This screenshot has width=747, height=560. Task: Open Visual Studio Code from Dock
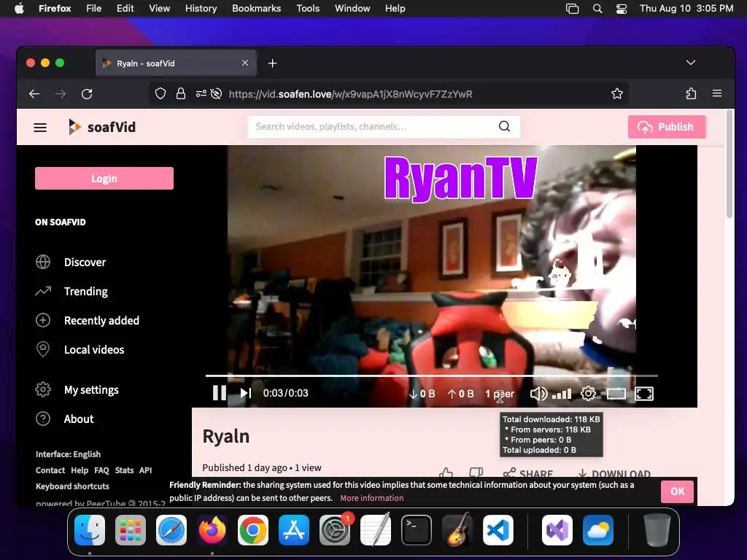[x=498, y=530]
